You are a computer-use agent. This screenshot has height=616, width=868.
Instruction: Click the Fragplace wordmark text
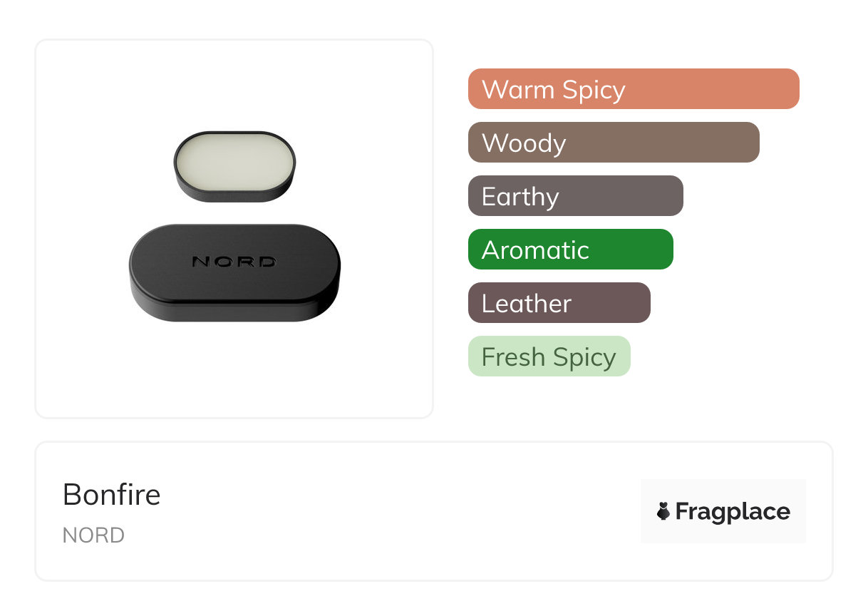[x=733, y=511]
